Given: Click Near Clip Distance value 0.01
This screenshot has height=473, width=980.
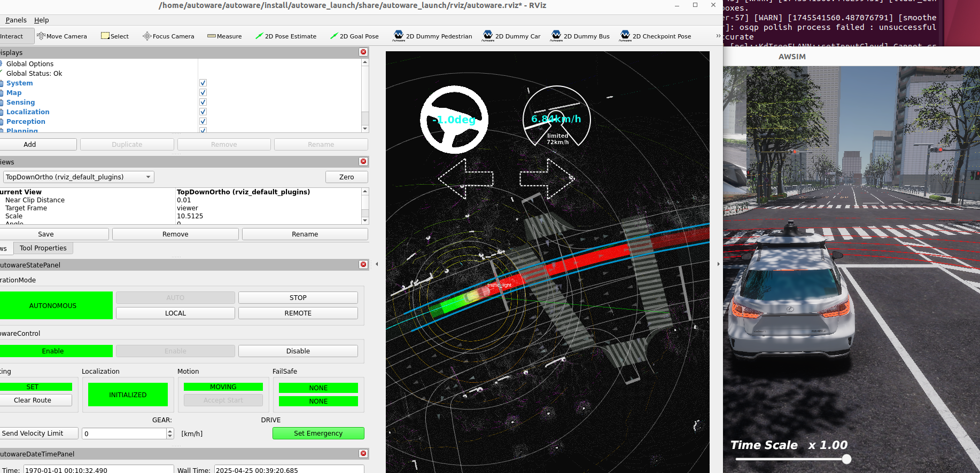Looking at the screenshot, I should pos(184,200).
